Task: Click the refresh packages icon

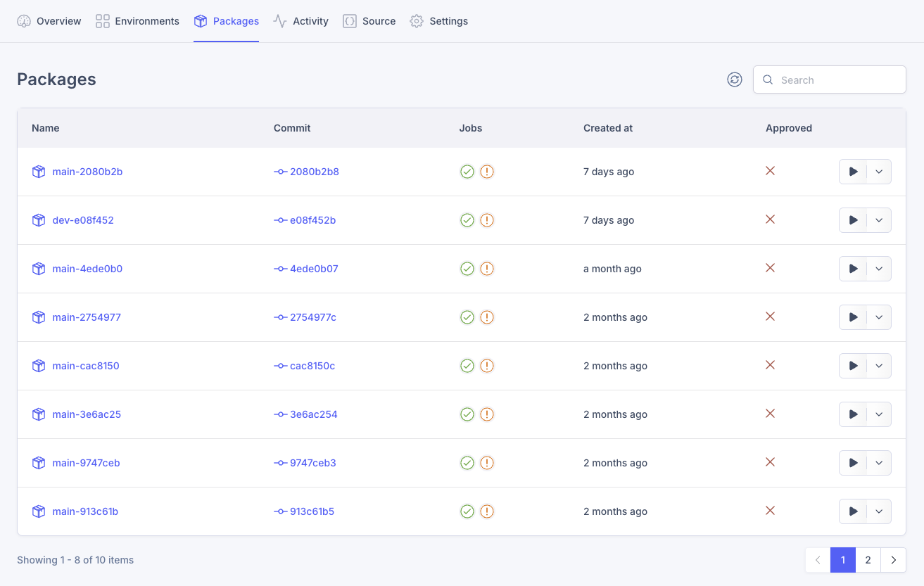Action: click(734, 79)
